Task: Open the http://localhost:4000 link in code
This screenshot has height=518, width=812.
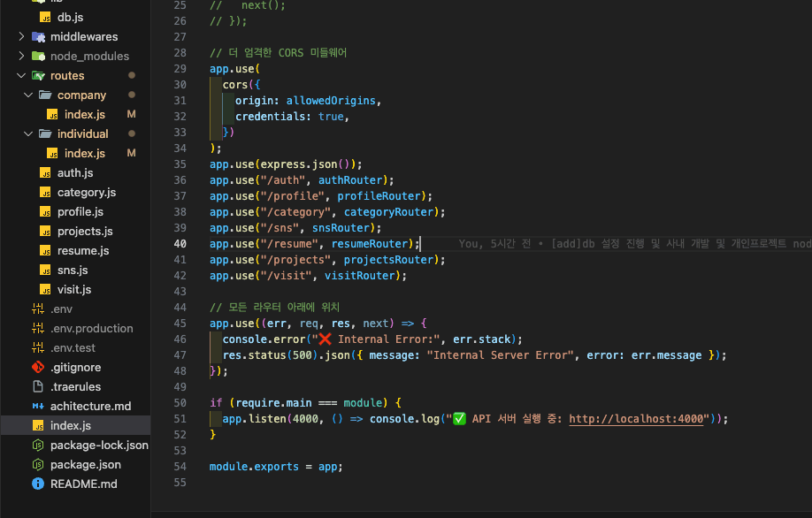Action: (639, 419)
